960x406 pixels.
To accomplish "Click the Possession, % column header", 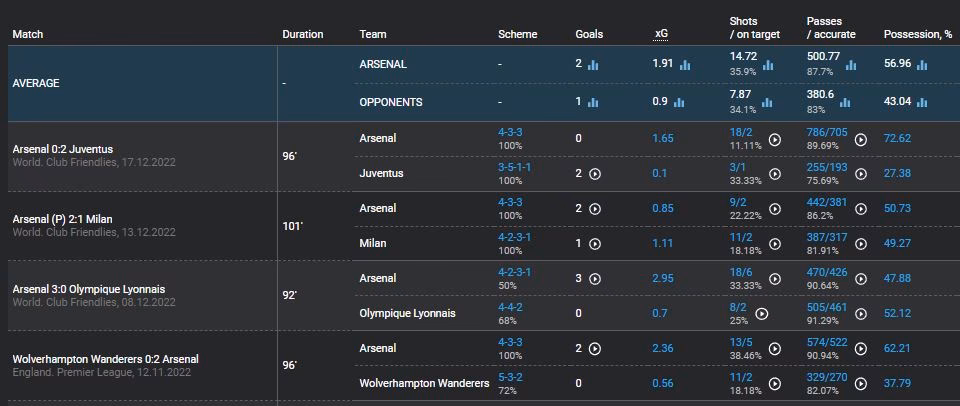I will click(x=917, y=35).
